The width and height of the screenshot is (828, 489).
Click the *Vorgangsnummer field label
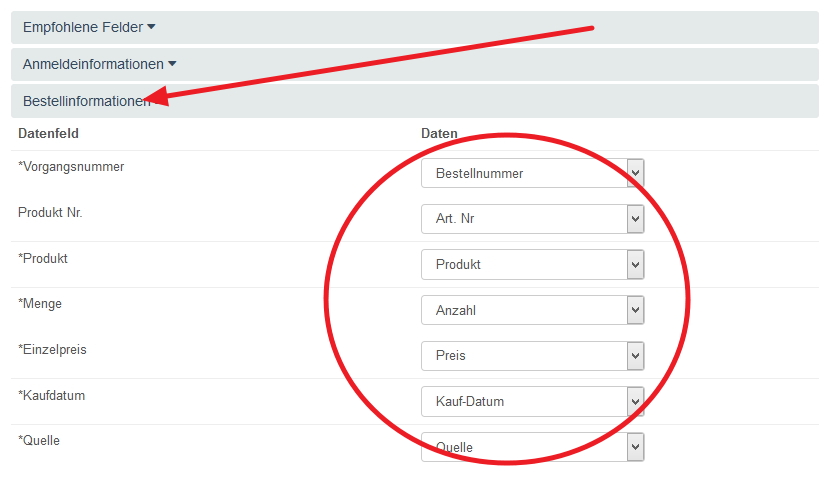pyautogui.click(x=71, y=167)
